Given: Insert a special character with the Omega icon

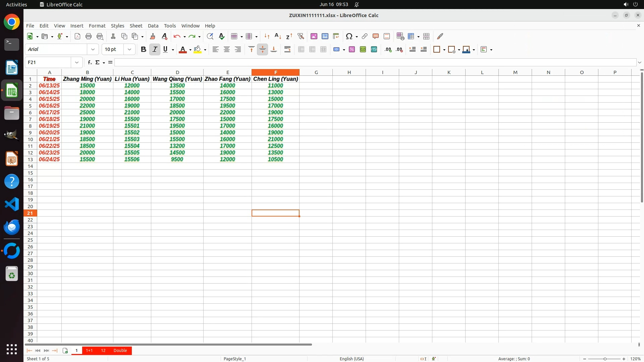Looking at the screenshot, I should tap(349, 36).
